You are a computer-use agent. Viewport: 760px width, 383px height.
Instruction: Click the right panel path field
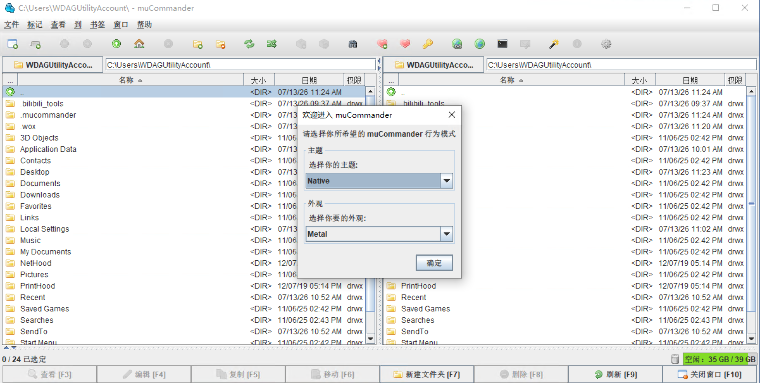coord(621,64)
